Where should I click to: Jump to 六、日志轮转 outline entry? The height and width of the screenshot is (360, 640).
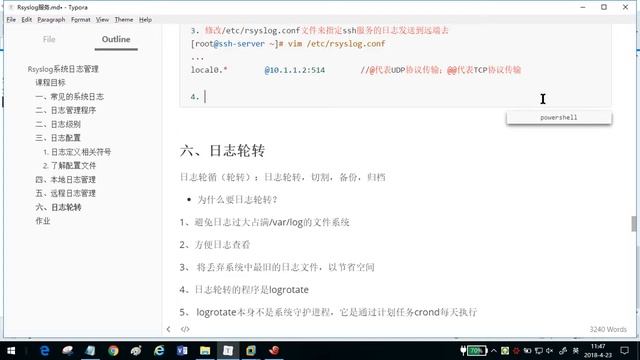[58, 207]
